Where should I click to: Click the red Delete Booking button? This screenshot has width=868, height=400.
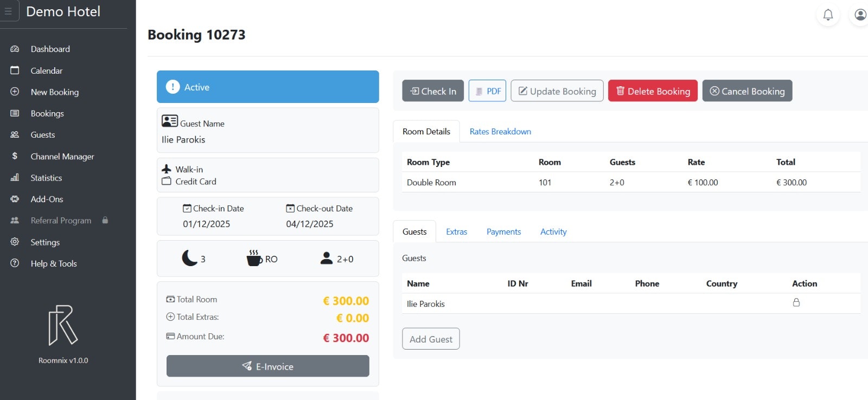[x=653, y=91]
